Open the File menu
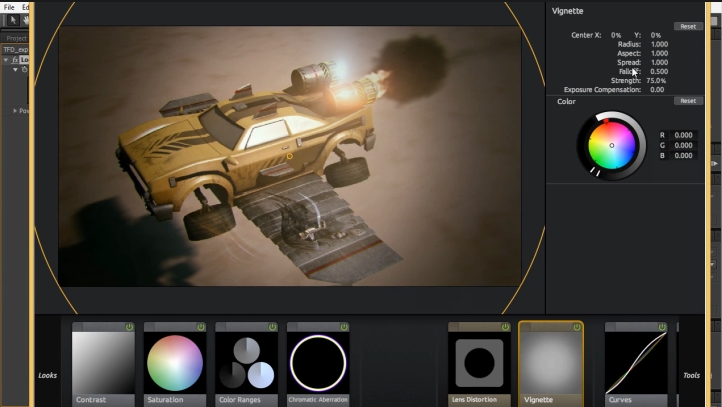The height and width of the screenshot is (407, 722). point(9,7)
